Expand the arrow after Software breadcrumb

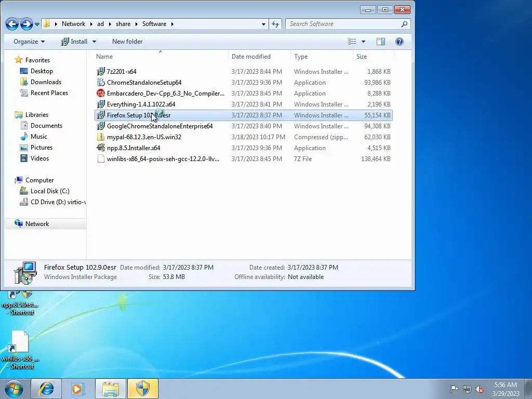pyautogui.click(x=172, y=24)
